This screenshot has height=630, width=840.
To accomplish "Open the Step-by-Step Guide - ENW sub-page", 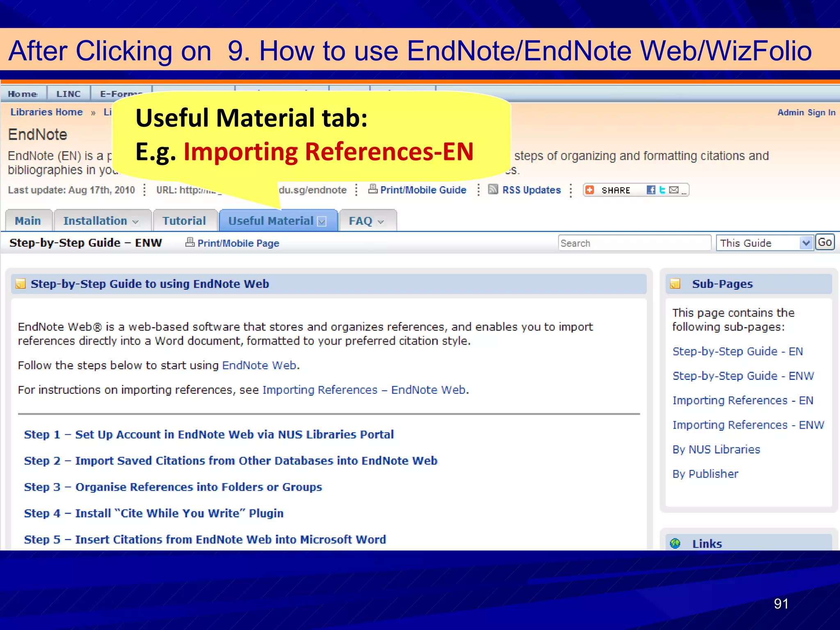I will click(x=743, y=376).
